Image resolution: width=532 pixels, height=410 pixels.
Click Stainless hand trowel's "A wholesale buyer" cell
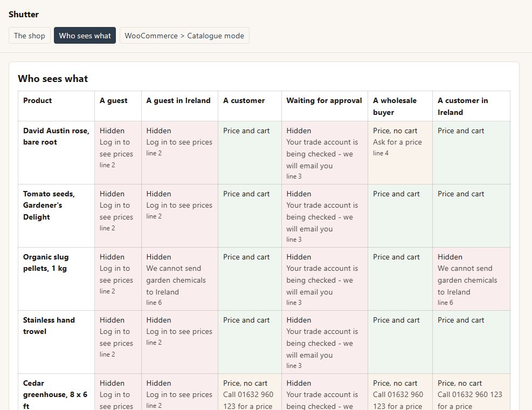pos(400,343)
